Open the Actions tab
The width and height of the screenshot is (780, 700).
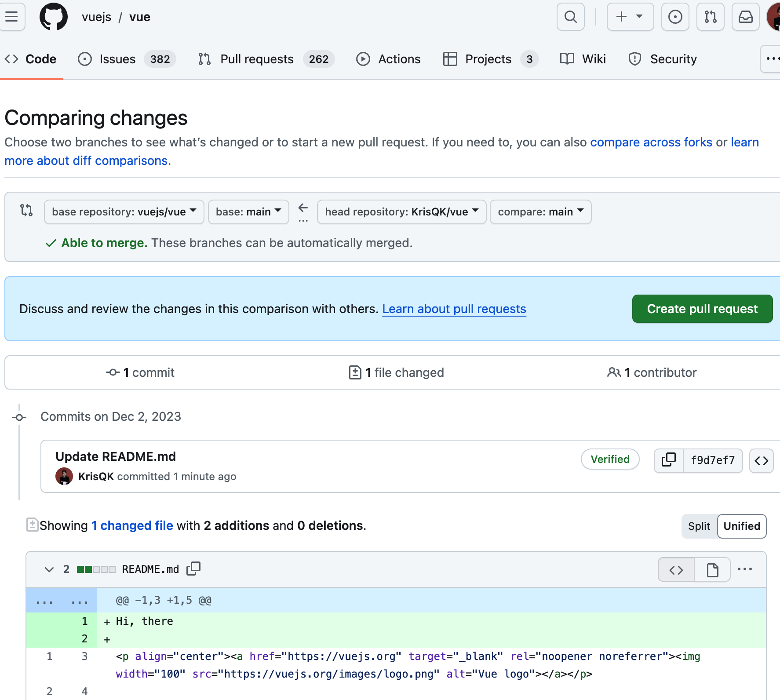388,59
